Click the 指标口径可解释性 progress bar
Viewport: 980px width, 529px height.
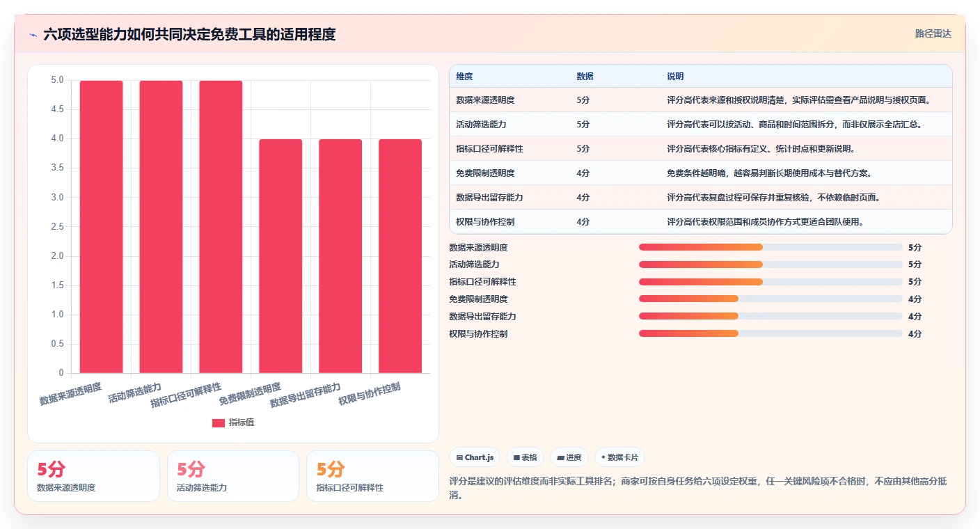point(770,282)
